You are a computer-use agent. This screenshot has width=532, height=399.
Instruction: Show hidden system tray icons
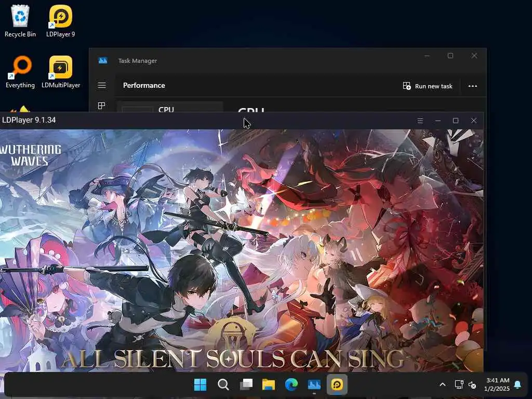(x=443, y=385)
